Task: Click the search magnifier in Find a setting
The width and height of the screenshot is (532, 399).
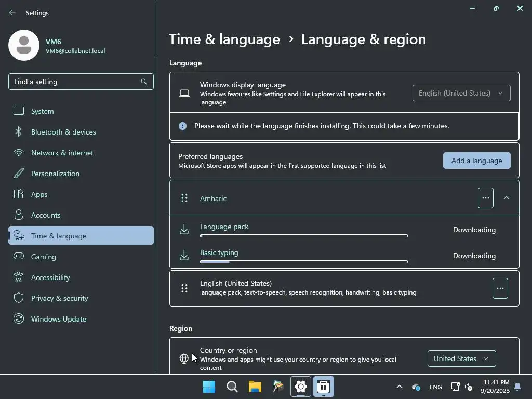Action: click(144, 82)
